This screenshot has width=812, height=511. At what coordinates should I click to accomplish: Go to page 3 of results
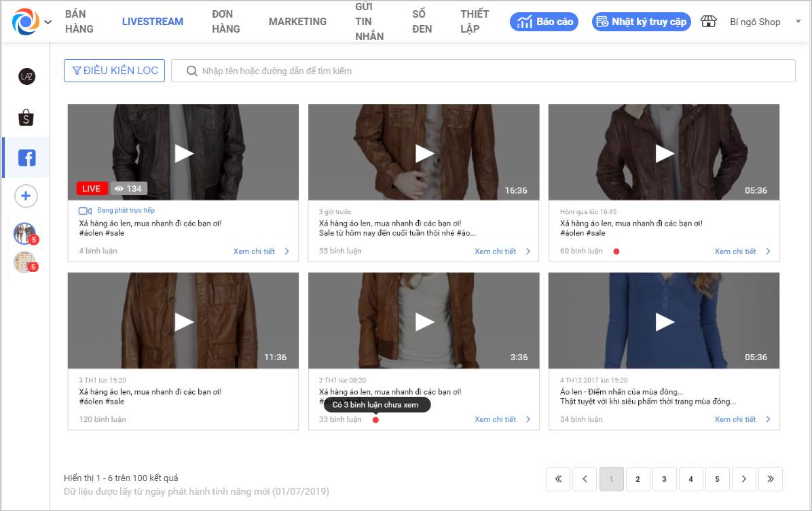(664, 479)
